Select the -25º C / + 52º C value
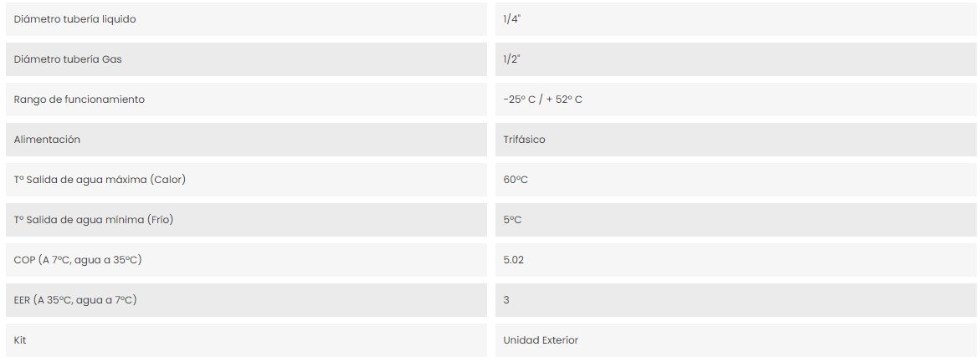The height and width of the screenshot is (362, 980). coord(542,99)
